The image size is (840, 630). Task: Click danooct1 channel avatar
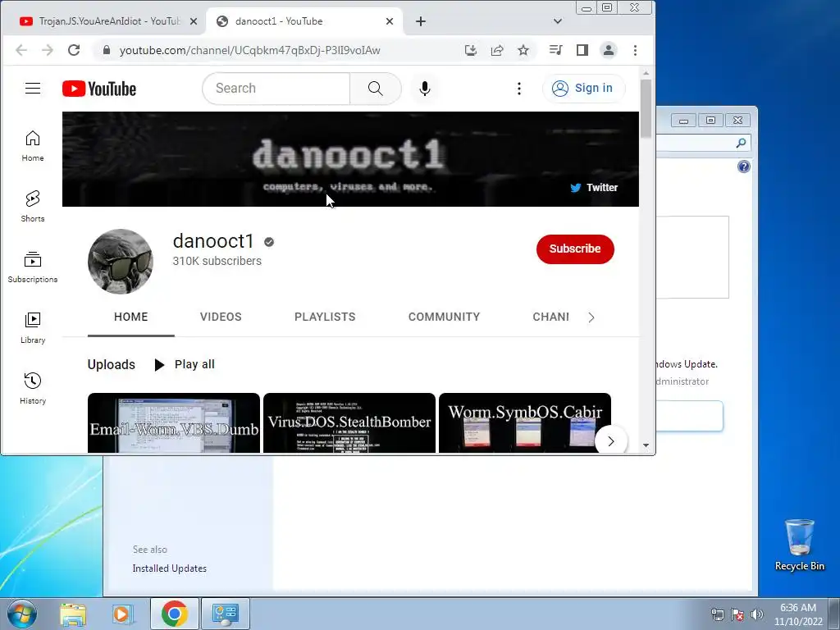tap(121, 262)
